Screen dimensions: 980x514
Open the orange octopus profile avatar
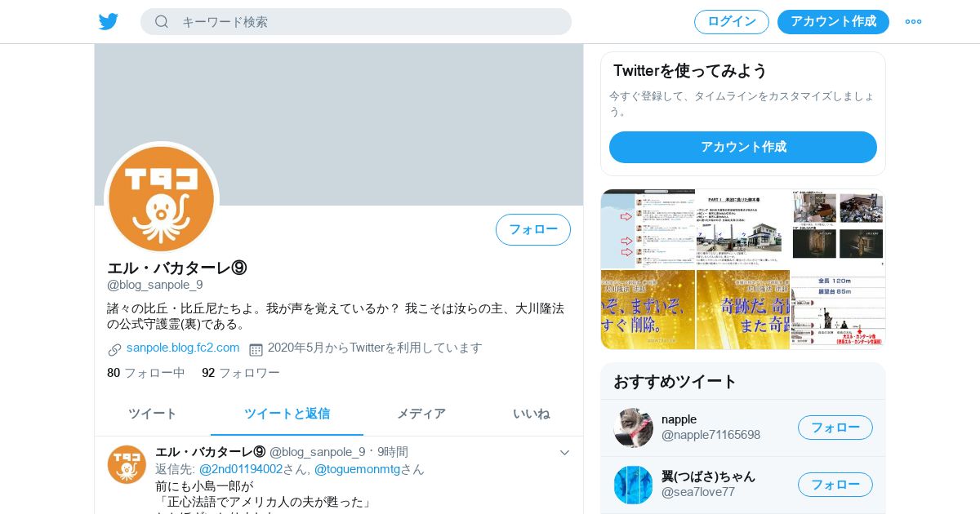tap(162, 199)
